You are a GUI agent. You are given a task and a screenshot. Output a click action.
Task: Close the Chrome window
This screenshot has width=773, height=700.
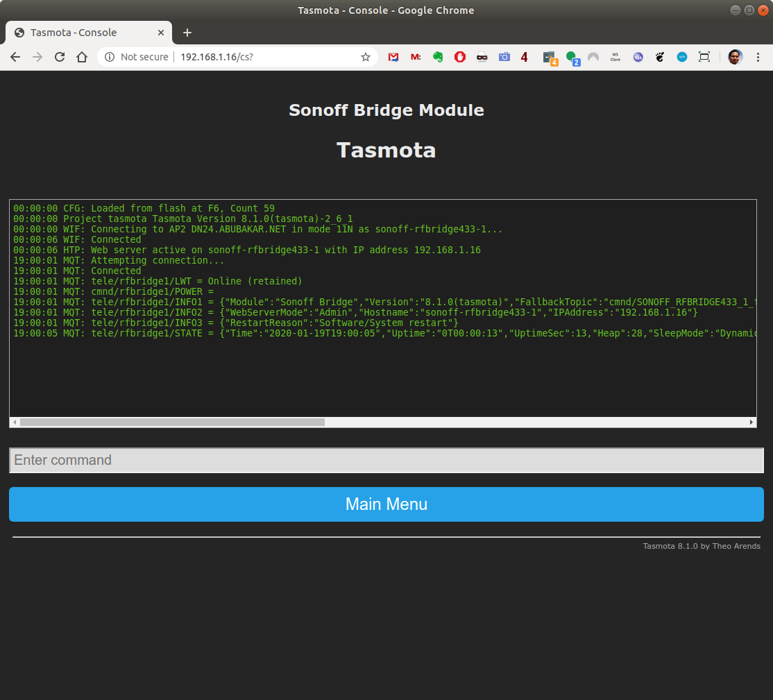pos(763,10)
